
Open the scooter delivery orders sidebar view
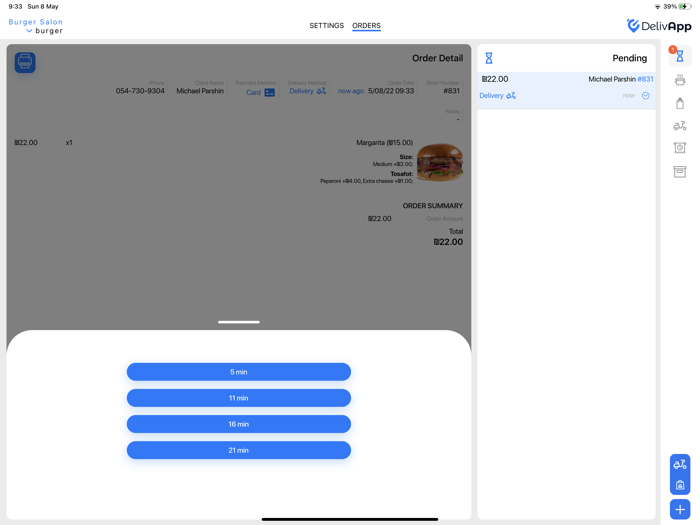pos(679,126)
